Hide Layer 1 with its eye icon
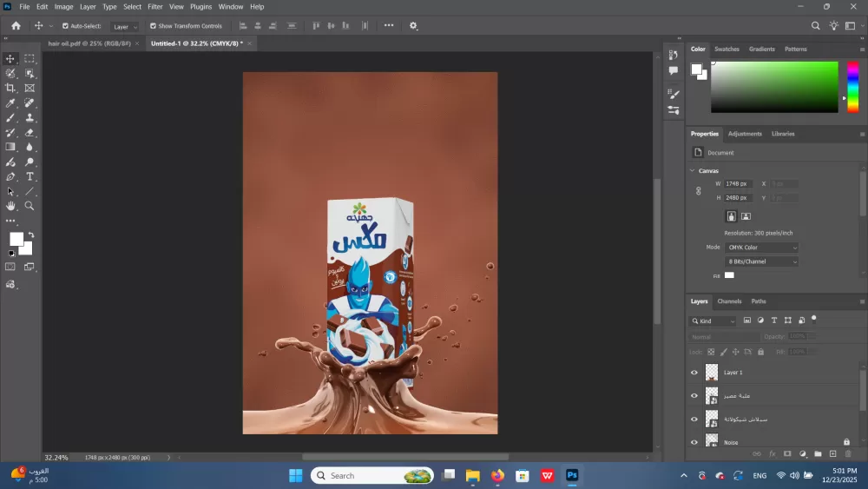This screenshot has width=868, height=489. click(694, 373)
